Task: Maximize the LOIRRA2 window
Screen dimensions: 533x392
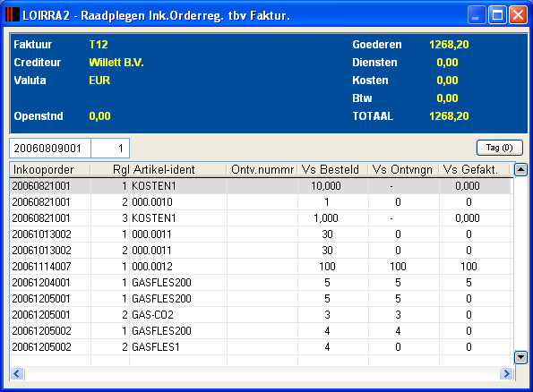Action: click(x=497, y=15)
